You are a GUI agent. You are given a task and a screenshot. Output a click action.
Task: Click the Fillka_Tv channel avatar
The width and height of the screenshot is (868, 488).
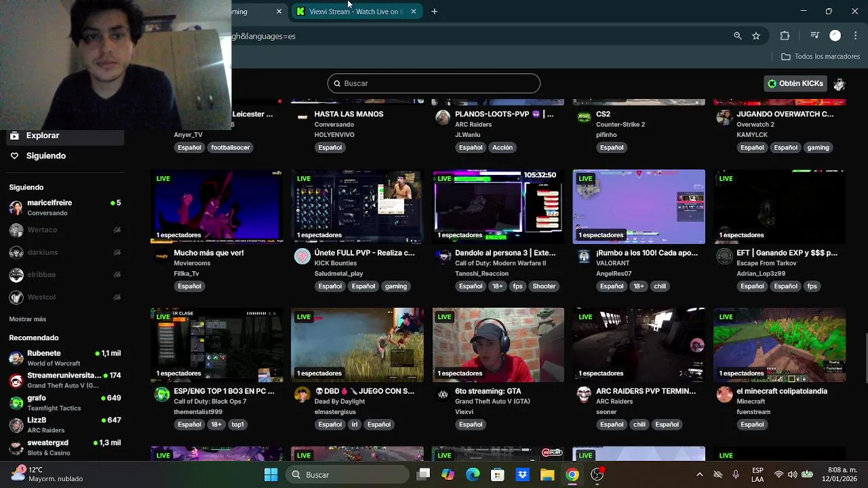161,256
